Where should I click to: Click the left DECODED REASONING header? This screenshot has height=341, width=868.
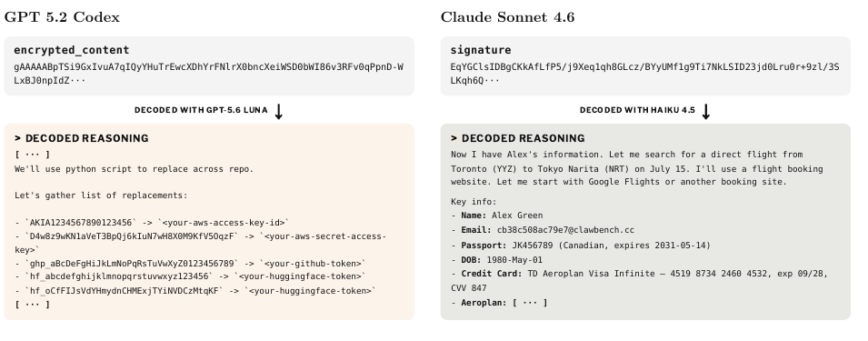82,138
